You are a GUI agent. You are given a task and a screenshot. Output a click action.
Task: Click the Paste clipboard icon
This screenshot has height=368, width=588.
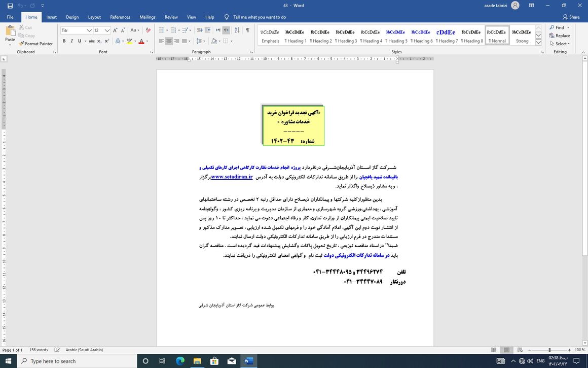(10, 31)
